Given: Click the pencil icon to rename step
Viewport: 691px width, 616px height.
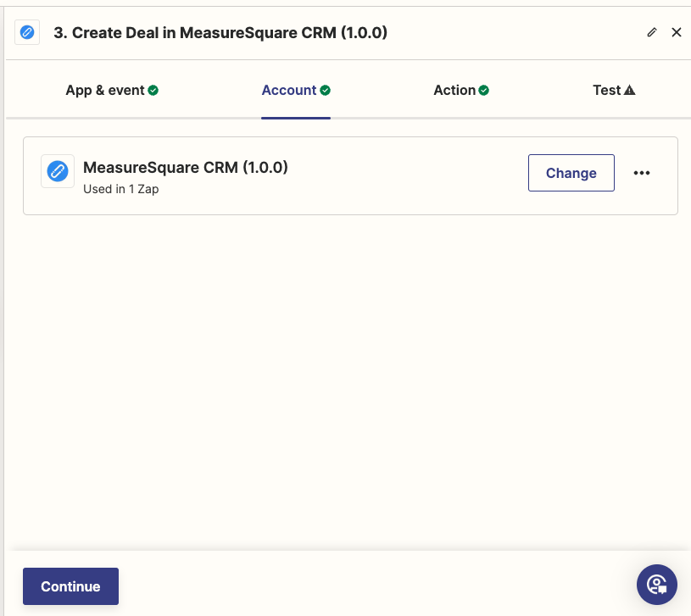Looking at the screenshot, I should (652, 32).
